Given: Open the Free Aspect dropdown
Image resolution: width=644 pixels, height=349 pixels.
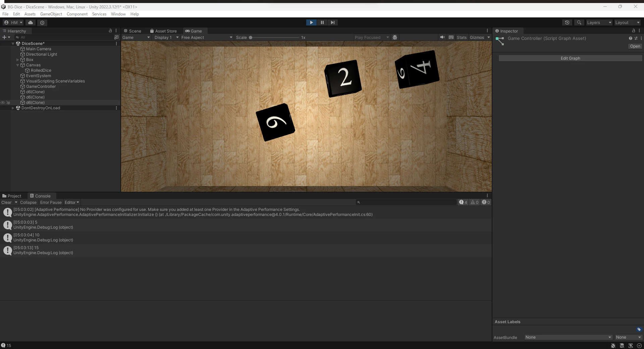Looking at the screenshot, I should (x=207, y=37).
